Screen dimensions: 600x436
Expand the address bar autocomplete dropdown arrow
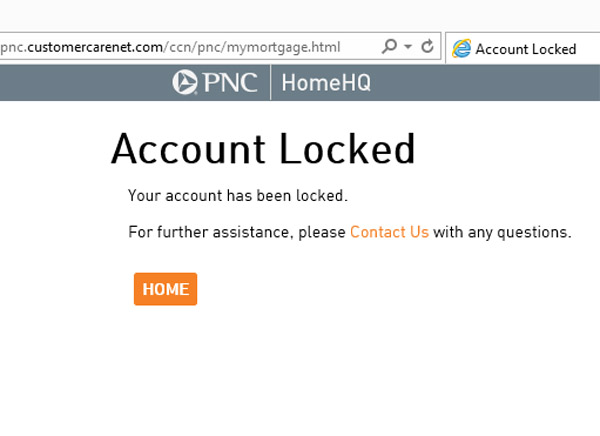coord(408,47)
